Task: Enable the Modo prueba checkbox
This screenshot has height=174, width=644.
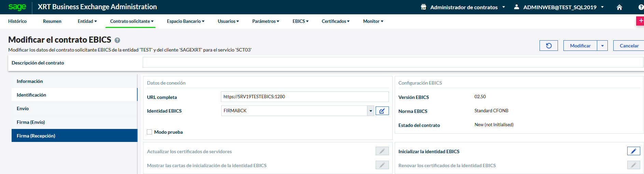Action: (x=150, y=132)
